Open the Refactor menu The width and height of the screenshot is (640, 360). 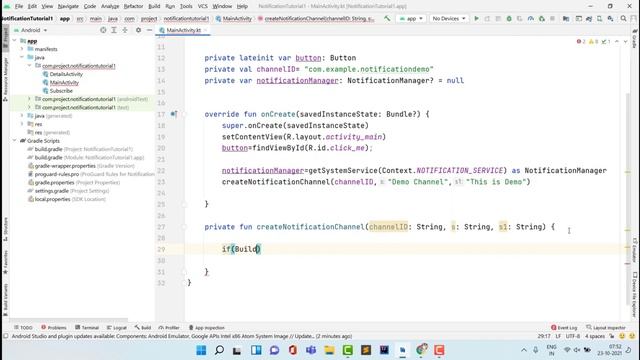point(133,6)
